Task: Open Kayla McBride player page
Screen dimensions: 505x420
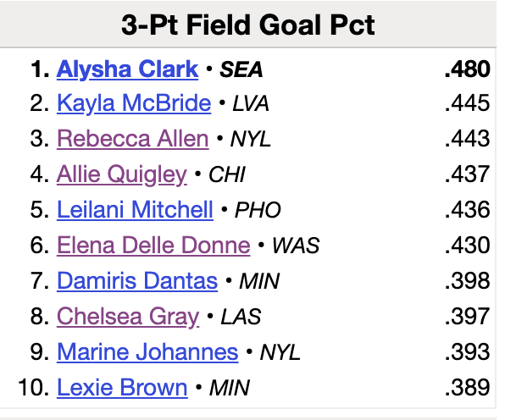Action: [x=134, y=103]
